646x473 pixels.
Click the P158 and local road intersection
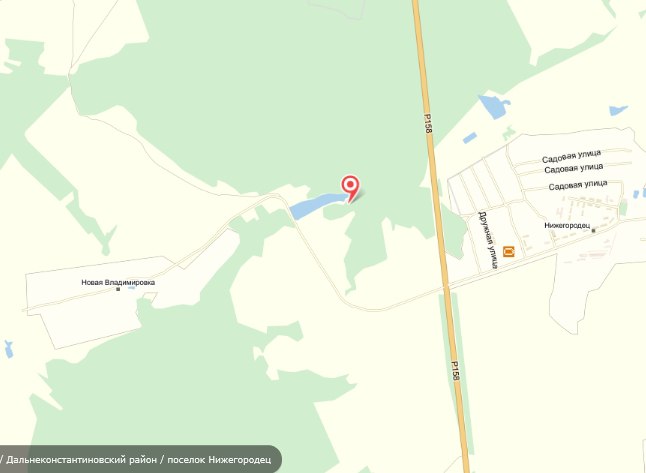click(x=447, y=287)
